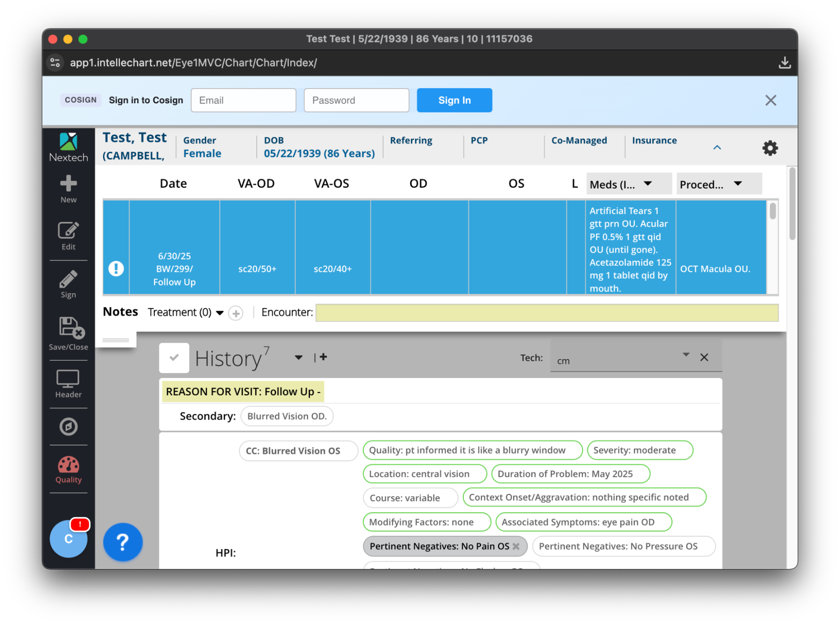Open the Insurance header tab
The height and width of the screenshot is (625, 840).
pyautogui.click(x=654, y=140)
